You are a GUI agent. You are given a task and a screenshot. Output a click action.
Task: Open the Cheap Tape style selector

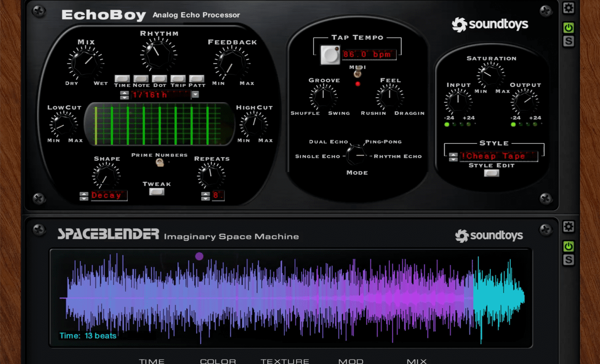498,156
